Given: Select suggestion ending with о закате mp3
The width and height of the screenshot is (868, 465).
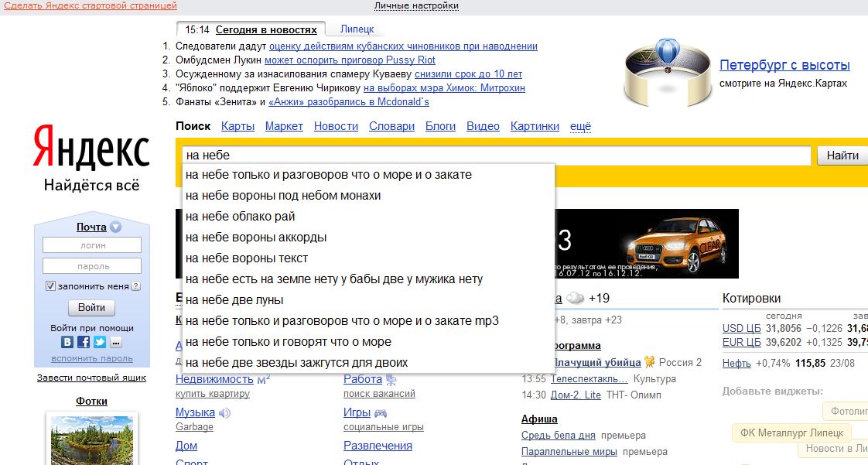Looking at the screenshot, I should click(x=368, y=321).
